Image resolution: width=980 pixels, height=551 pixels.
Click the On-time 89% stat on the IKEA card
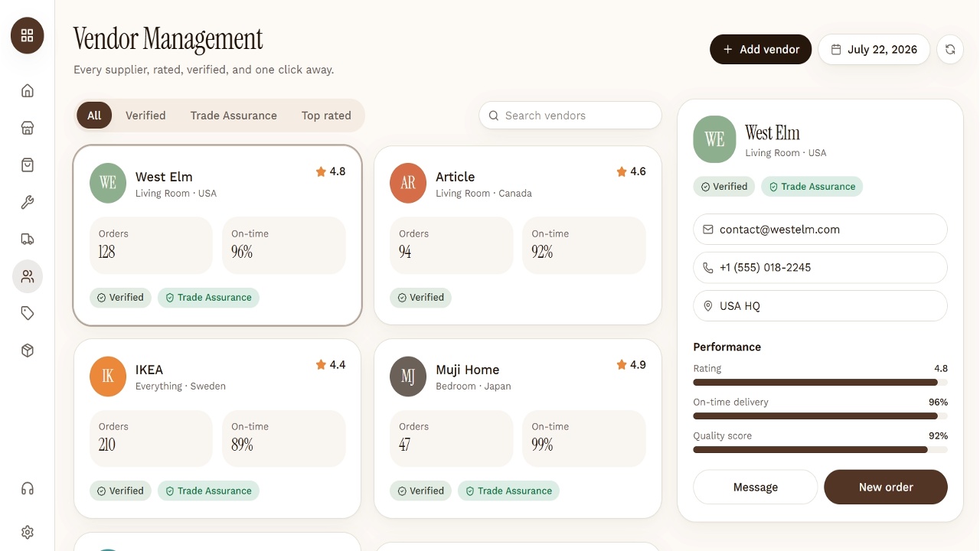coord(283,439)
